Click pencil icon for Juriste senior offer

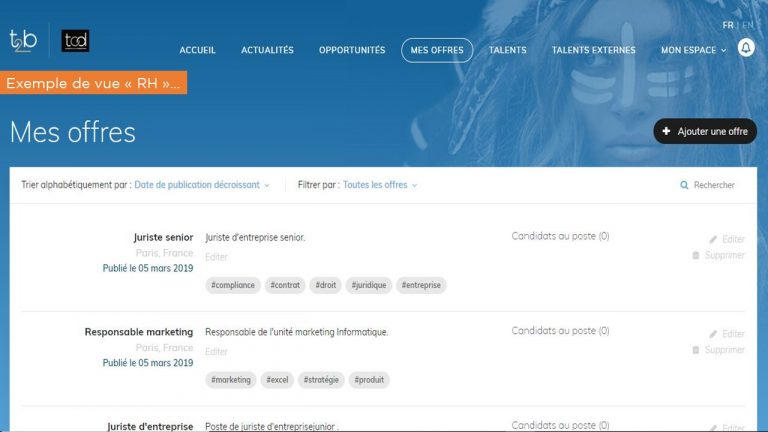713,239
